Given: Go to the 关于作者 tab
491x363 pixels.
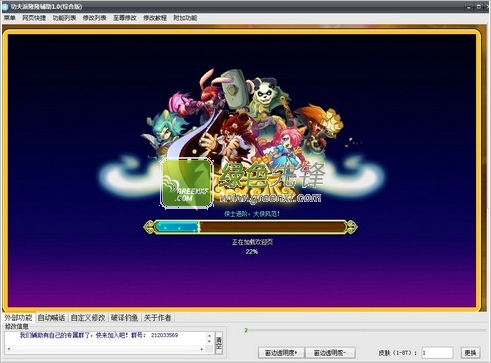Looking at the screenshot, I should click(x=157, y=318).
